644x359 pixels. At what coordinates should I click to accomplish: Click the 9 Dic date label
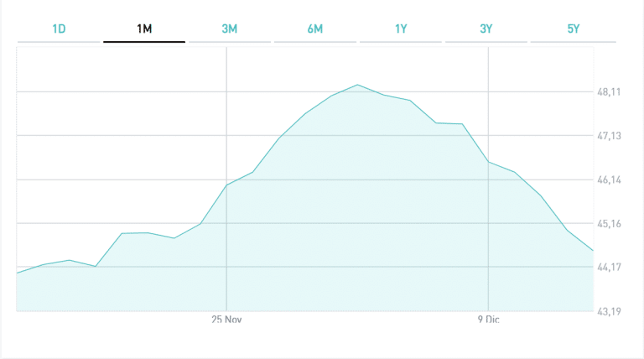pos(487,320)
